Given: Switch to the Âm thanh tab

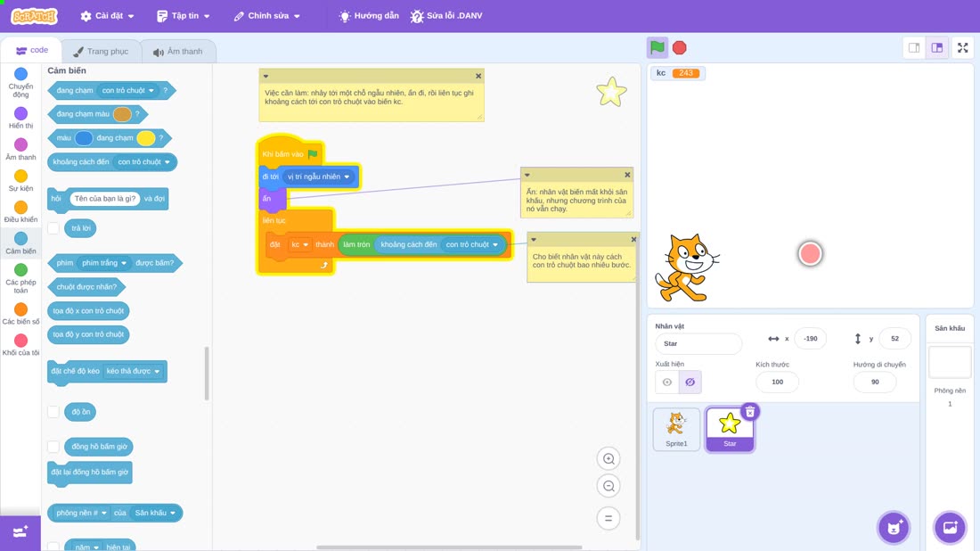Looking at the screenshot, I should tap(178, 52).
